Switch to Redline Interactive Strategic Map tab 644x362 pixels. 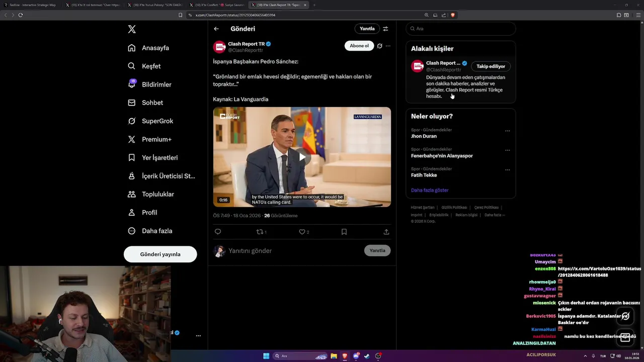click(30, 5)
